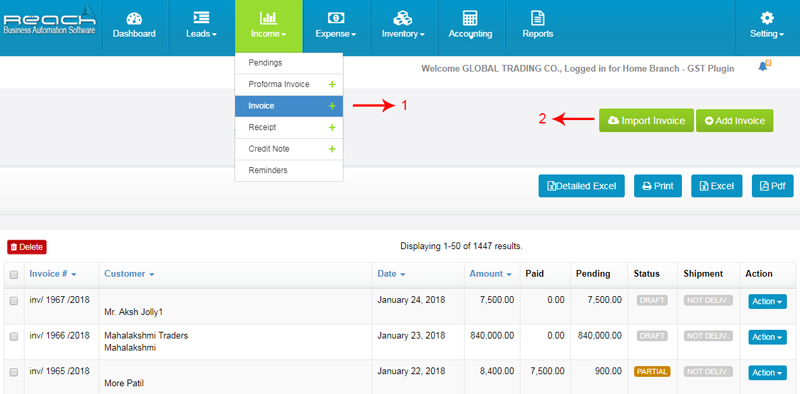Screen dimensions: 800x394
Task: Sort by Amount column header
Action: [x=490, y=274]
